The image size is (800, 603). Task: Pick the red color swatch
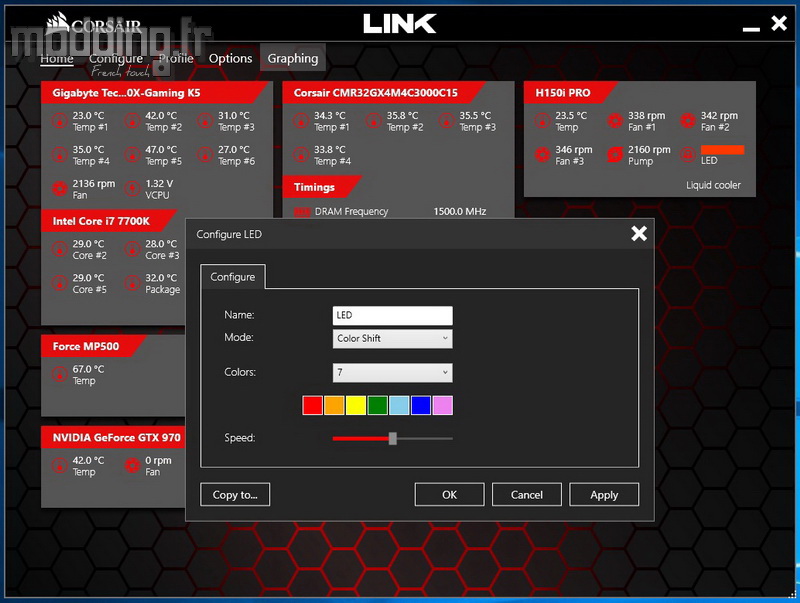[x=312, y=406]
